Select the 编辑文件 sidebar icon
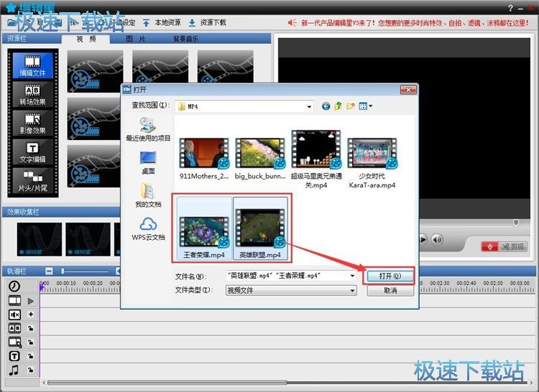This screenshot has height=392, width=539. coord(32,65)
